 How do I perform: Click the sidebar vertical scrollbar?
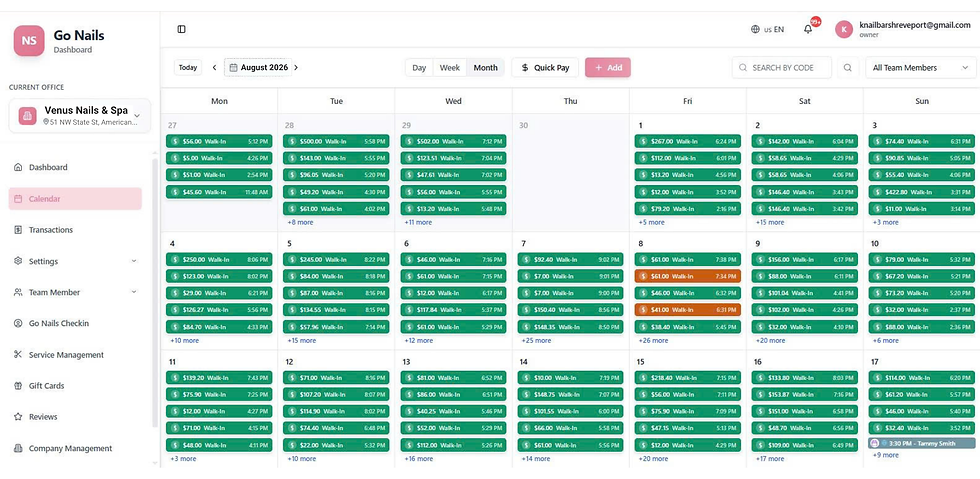155,294
